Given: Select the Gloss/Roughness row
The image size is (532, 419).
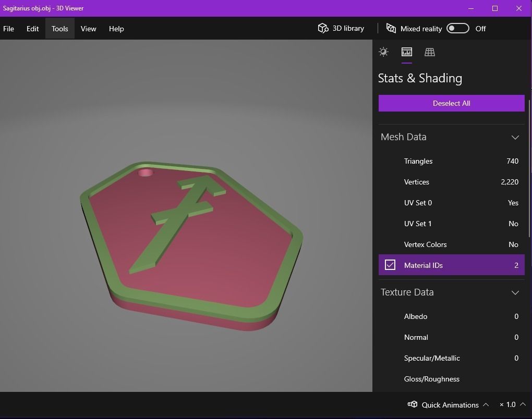Looking at the screenshot, I should (x=451, y=379).
